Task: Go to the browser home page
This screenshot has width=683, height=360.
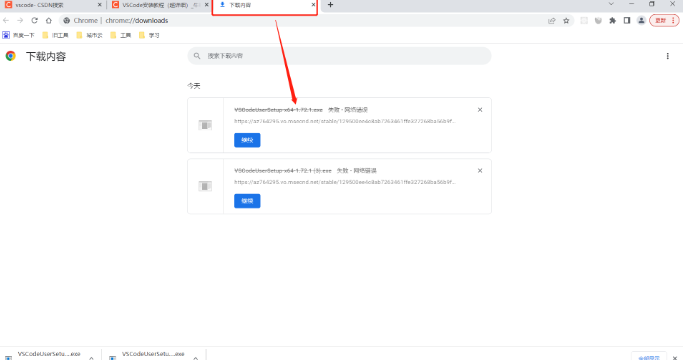Action: click(x=49, y=20)
